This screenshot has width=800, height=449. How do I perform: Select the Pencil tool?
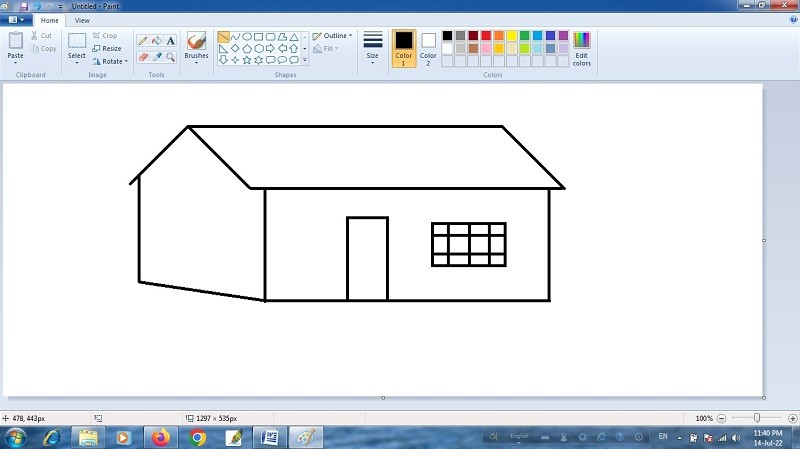click(x=142, y=41)
